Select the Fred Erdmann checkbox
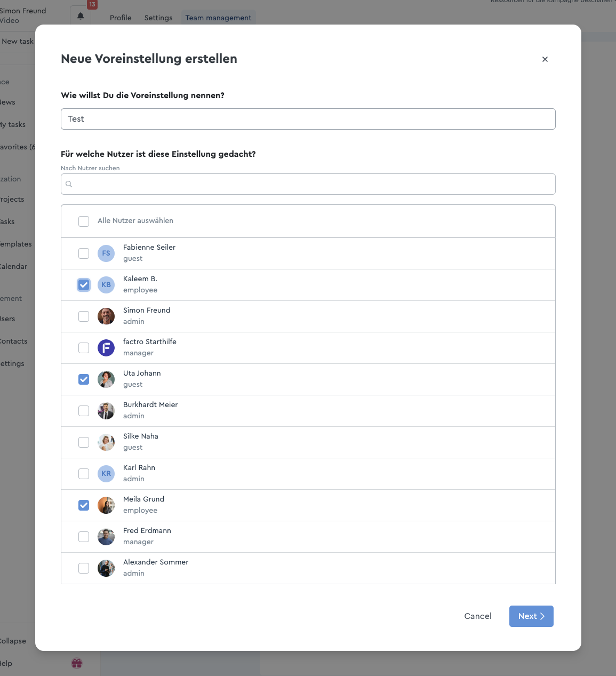 (84, 537)
